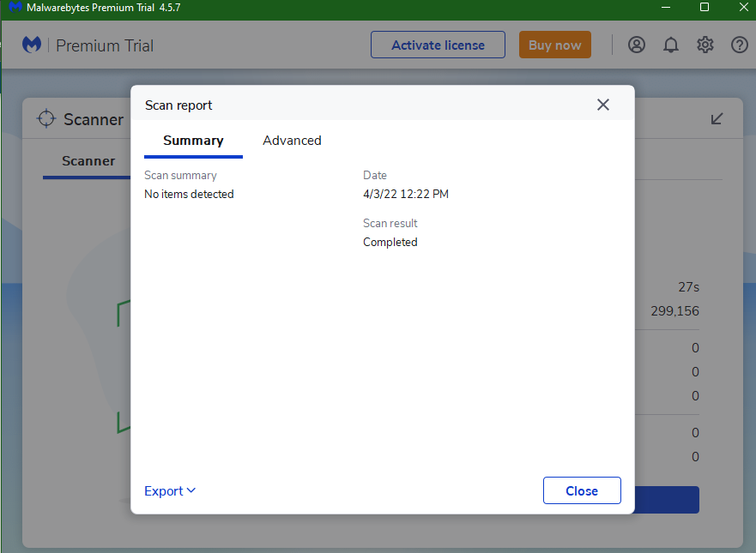Switch to the Advanced tab
Screen dimensions: 756x553
coord(292,141)
